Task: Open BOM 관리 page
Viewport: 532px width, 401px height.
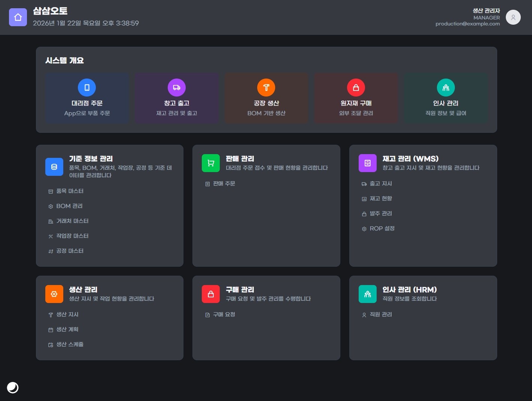Action: click(69, 206)
